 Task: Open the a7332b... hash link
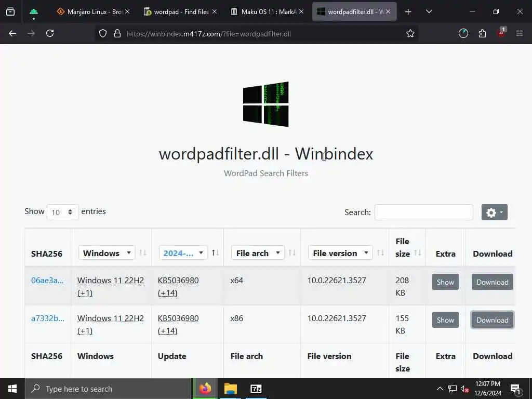[47, 318]
